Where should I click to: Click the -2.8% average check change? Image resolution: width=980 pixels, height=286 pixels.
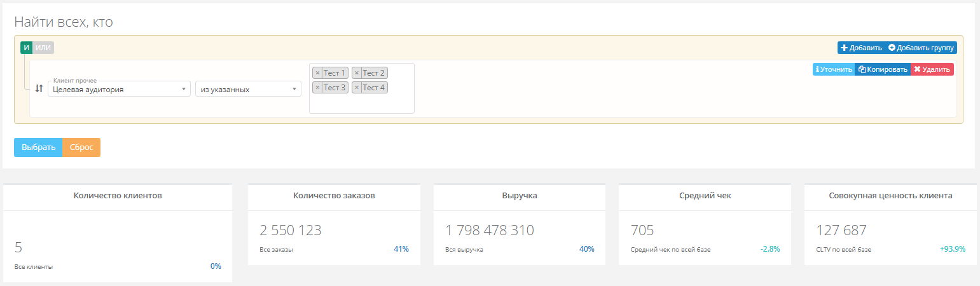tap(770, 249)
